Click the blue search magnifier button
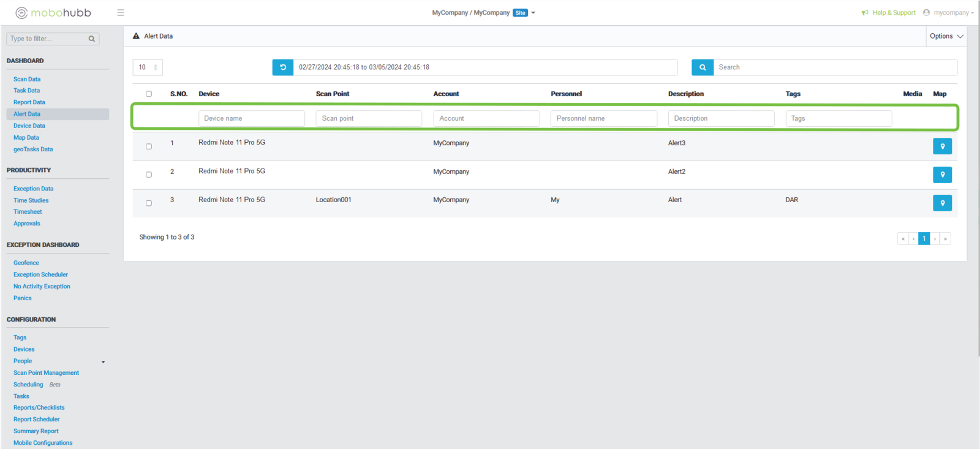The width and height of the screenshot is (980, 449). click(x=703, y=67)
